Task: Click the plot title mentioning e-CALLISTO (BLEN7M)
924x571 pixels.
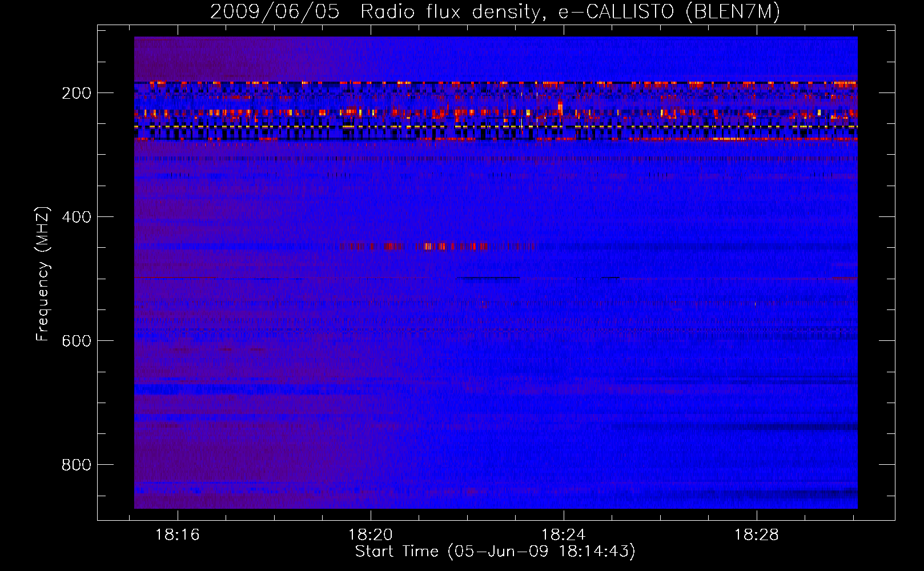Action: click(x=495, y=11)
